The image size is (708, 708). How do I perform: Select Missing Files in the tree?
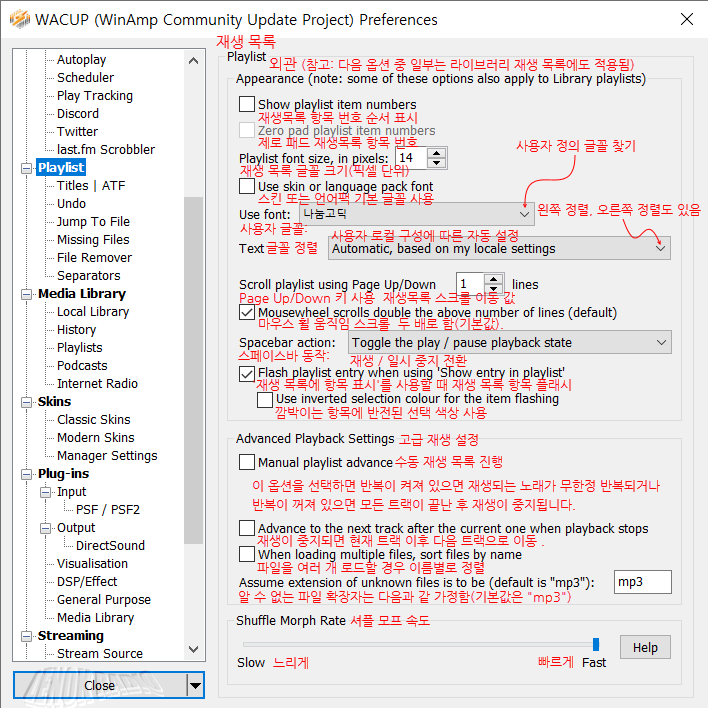pyautogui.click(x=93, y=240)
